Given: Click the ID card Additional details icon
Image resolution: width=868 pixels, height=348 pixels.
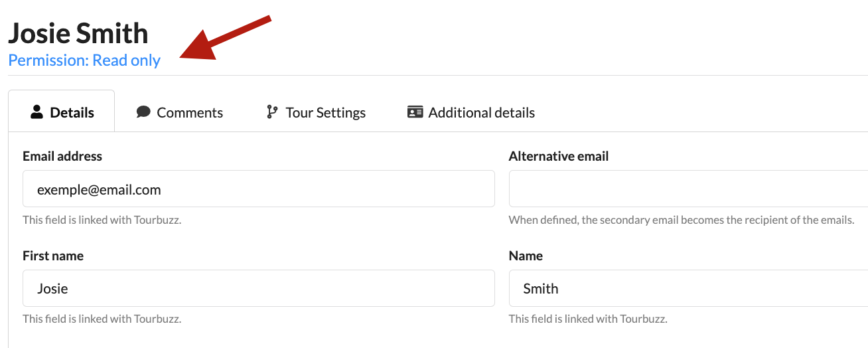Looking at the screenshot, I should [415, 112].
